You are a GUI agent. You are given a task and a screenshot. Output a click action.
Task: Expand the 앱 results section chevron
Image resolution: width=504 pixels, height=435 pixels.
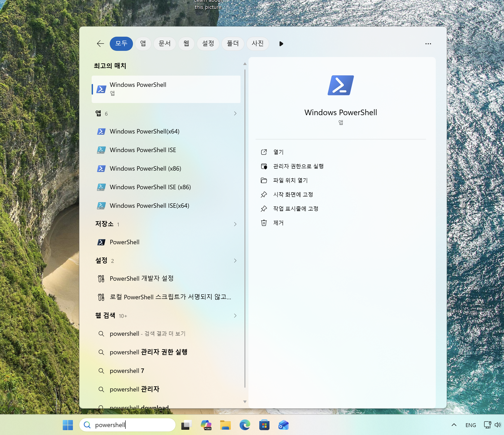tap(235, 113)
